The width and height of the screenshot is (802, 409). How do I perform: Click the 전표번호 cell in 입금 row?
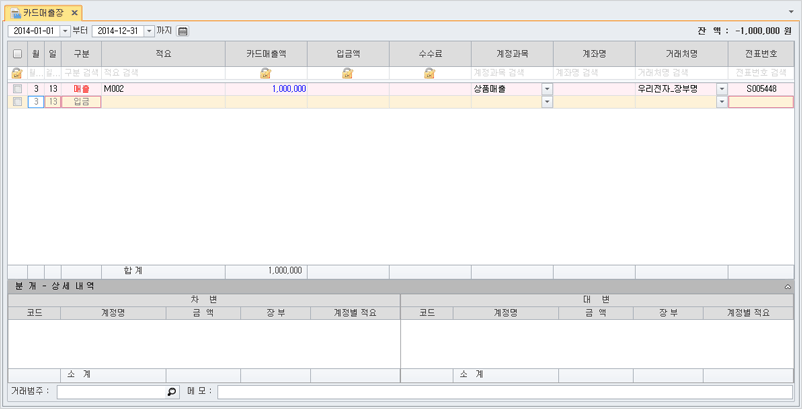pos(761,102)
